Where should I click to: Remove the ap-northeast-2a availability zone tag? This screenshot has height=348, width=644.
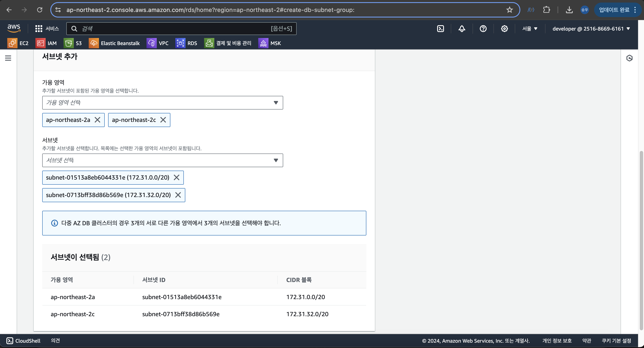pos(97,120)
